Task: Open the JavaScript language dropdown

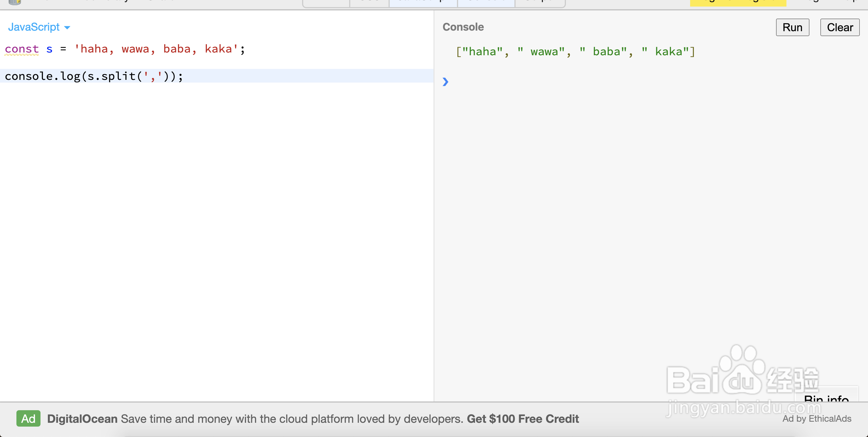Action: coord(39,27)
